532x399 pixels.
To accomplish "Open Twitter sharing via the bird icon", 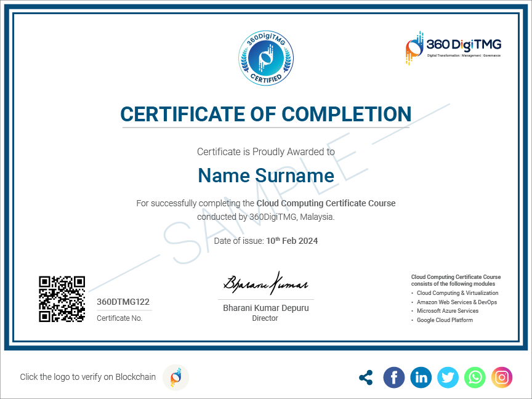I will (x=448, y=377).
